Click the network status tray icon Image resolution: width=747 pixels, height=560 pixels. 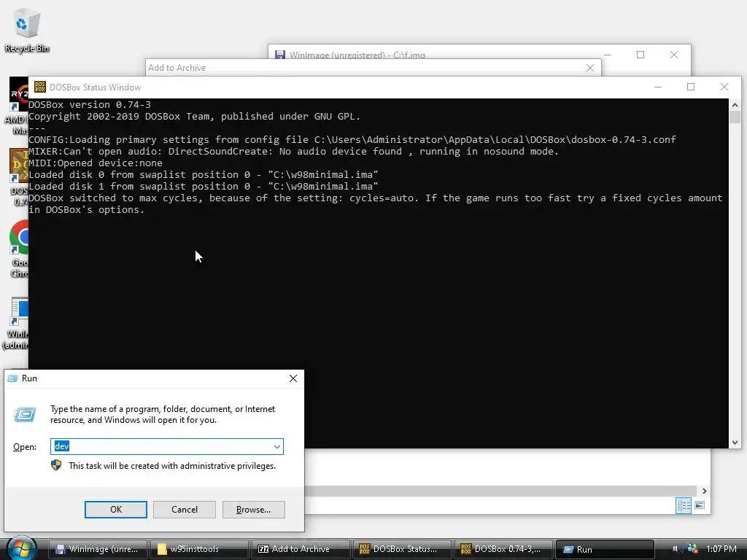click(x=693, y=548)
